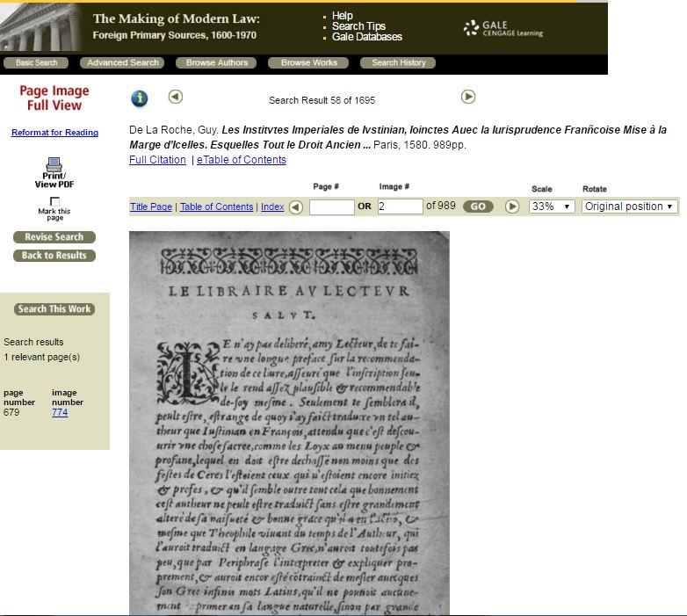Click the Revise Search button

(x=54, y=237)
